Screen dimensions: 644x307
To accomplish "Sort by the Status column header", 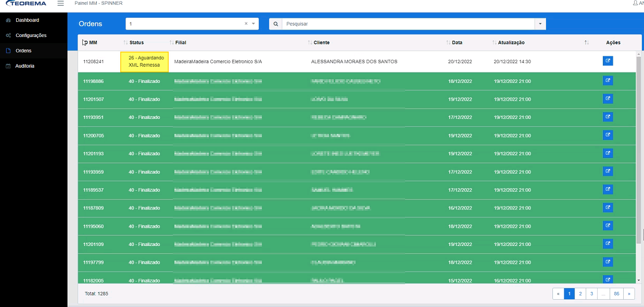I will [136, 43].
